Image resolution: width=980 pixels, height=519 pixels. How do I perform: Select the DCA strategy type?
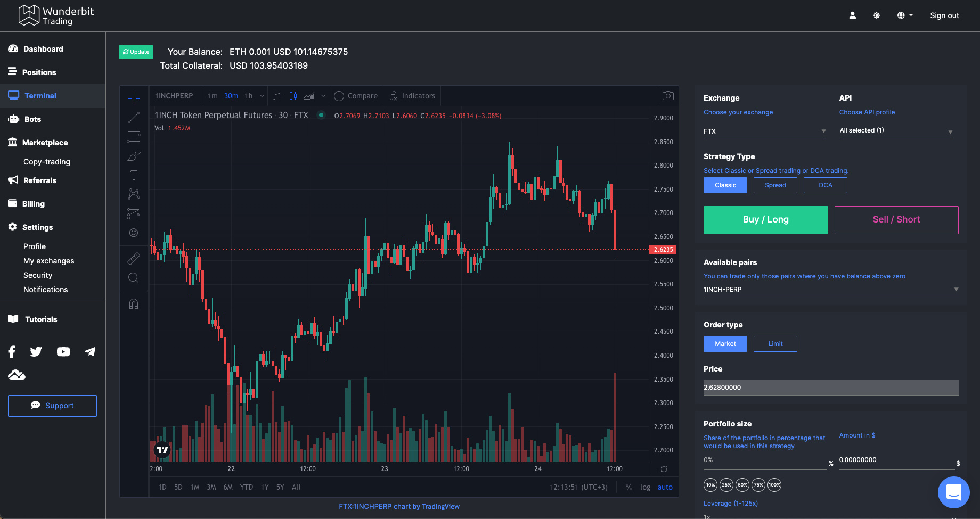(x=826, y=185)
